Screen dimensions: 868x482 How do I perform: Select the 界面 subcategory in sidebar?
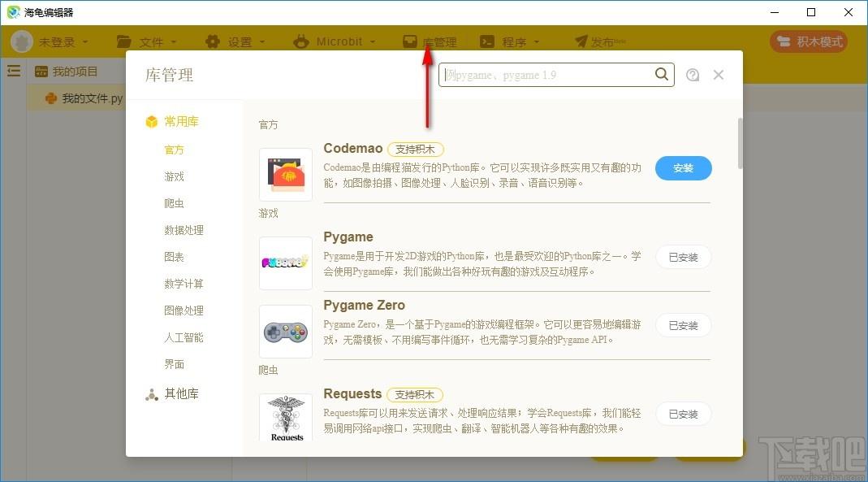coord(174,364)
